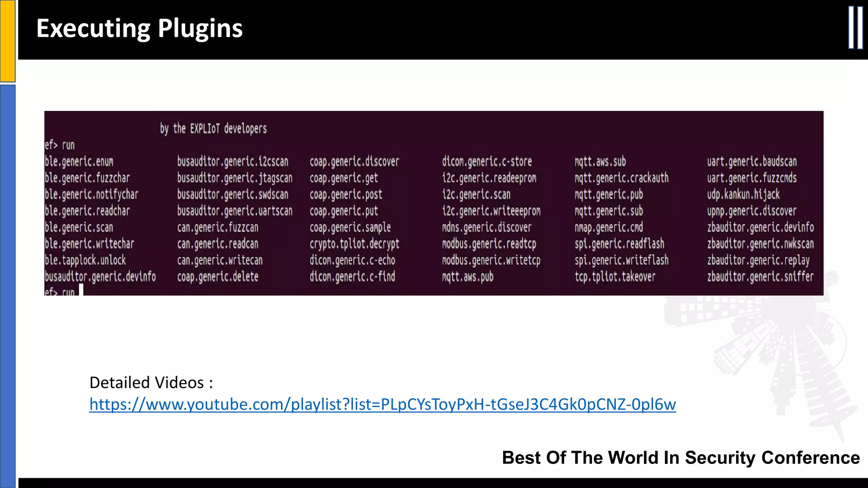The width and height of the screenshot is (868, 488).
Task: Select 'mqtt.generic.crackauth' plugin text
Action: (621, 178)
